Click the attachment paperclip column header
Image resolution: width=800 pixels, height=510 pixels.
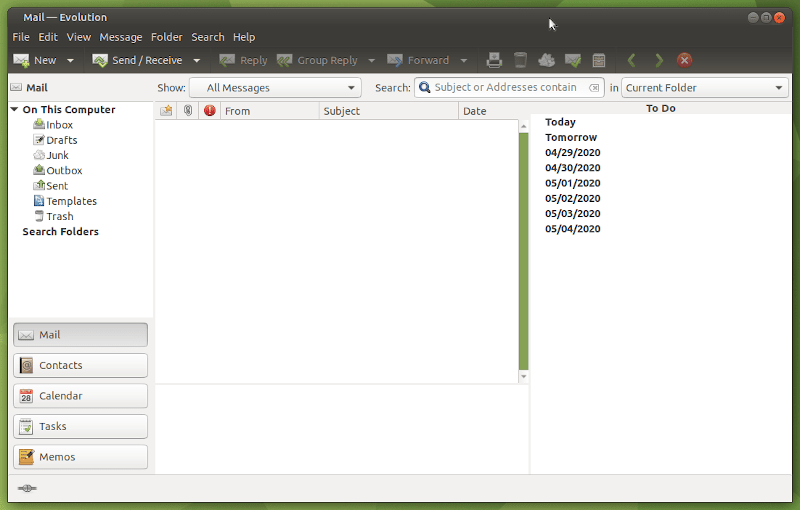tap(187, 111)
